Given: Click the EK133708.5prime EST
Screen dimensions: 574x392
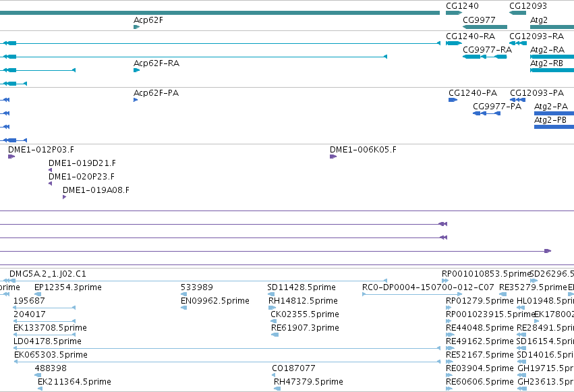Looking at the screenshot, I should (45, 335).
